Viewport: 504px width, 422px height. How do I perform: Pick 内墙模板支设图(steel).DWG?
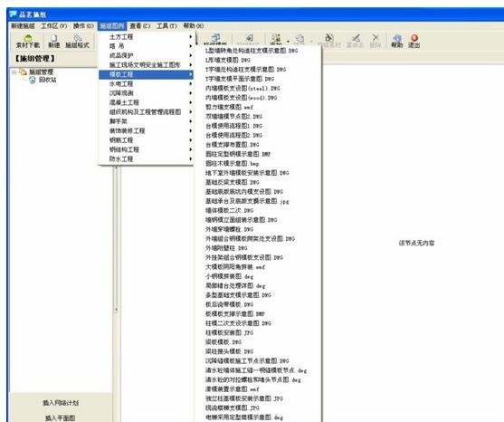pyautogui.click(x=242, y=88)
